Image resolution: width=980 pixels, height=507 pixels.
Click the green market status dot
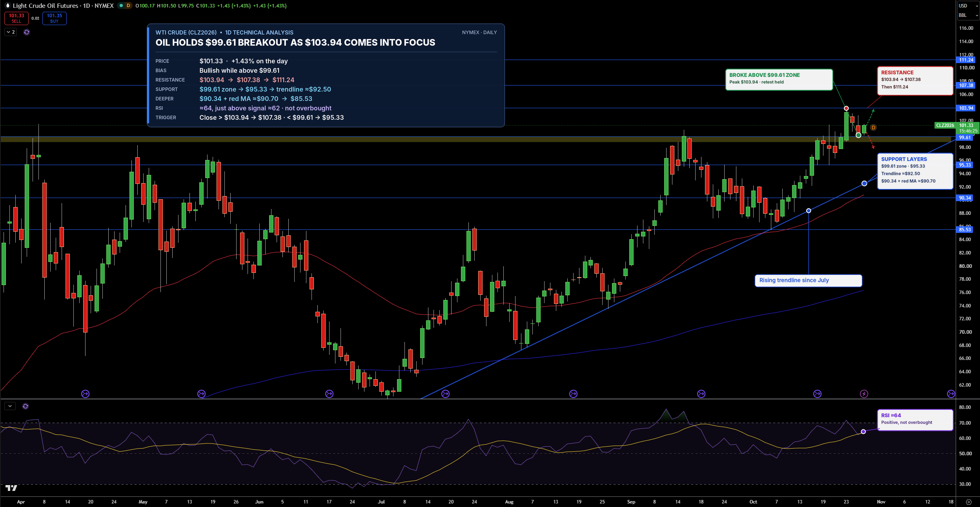(x=121, y=5)
